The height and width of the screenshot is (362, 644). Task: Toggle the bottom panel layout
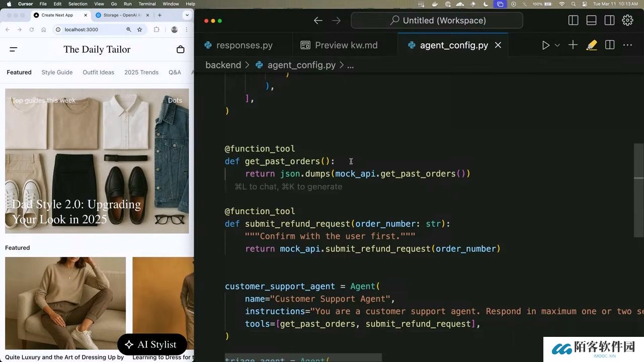coord(591,21)
